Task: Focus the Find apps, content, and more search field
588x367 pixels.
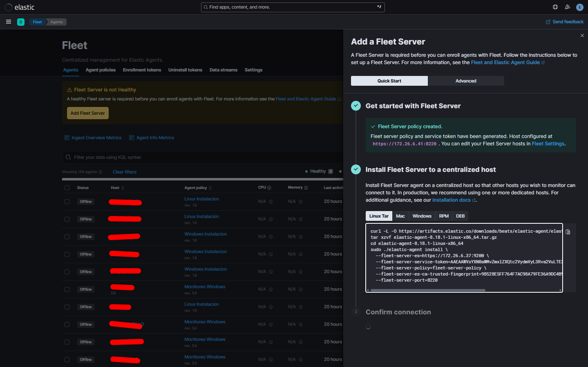Action: pyautogui.click(x=293, y=7)
